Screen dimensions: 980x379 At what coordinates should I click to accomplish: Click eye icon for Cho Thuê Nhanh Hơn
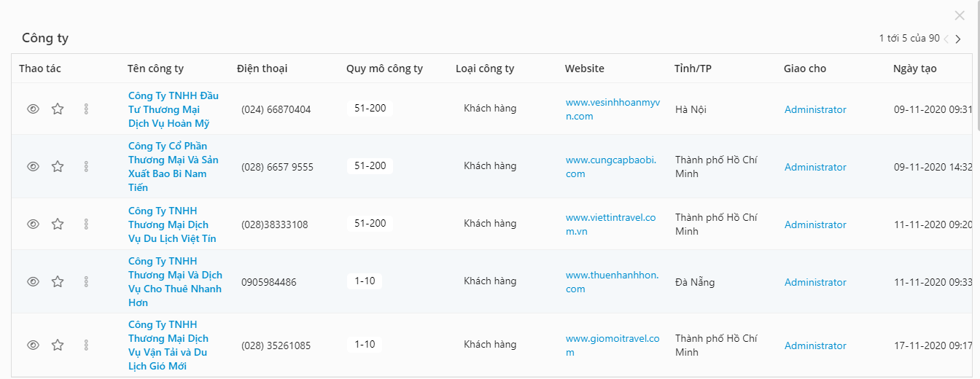tap(33, 281)
